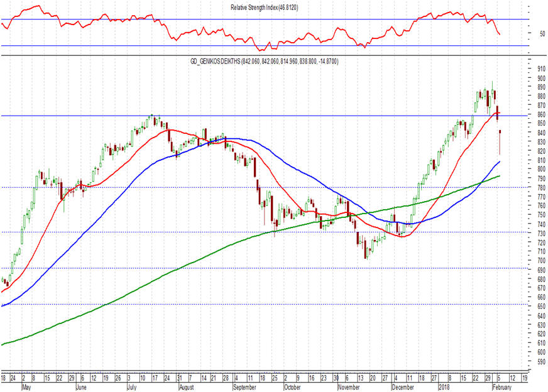548x392 pixels.
Task: Select the 780 price axis label
Action: pos(541,188)
